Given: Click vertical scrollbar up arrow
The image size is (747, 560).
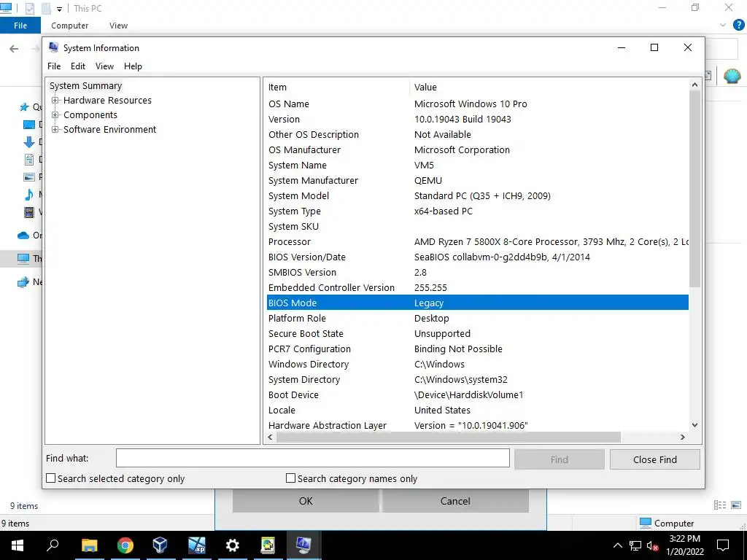Looking at the screenshot, I should click(x=694, y=85).
